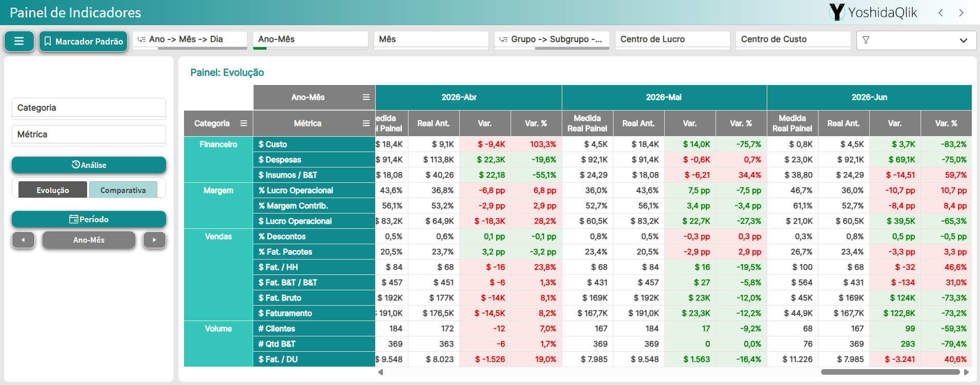Open the Grupo -> Subgrupo drill-down filter

[x=552, y=39]
